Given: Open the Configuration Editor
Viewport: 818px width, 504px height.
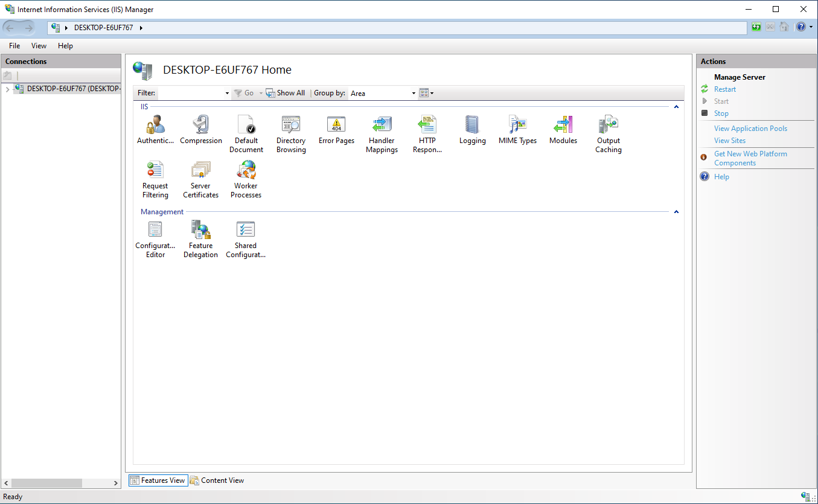Looking at the screenshot, I should tap(155, 230).
